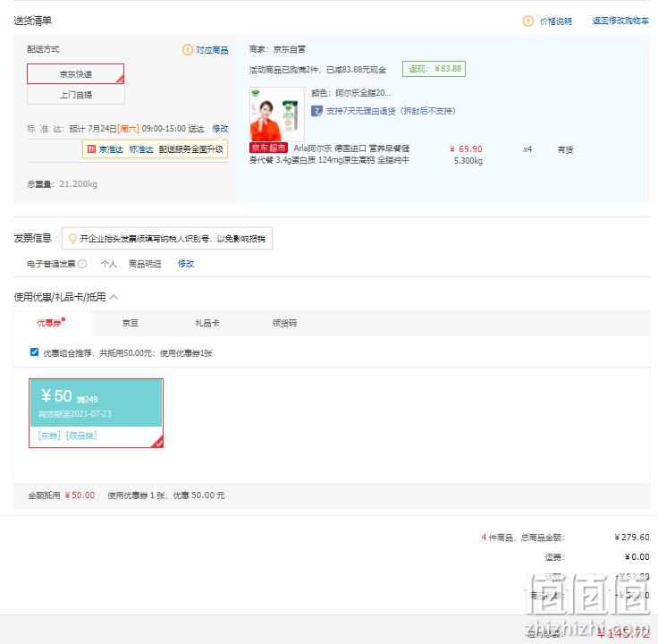Click 标准达 delivery service link
Screen dimensions: 658x644
[141, 149]
